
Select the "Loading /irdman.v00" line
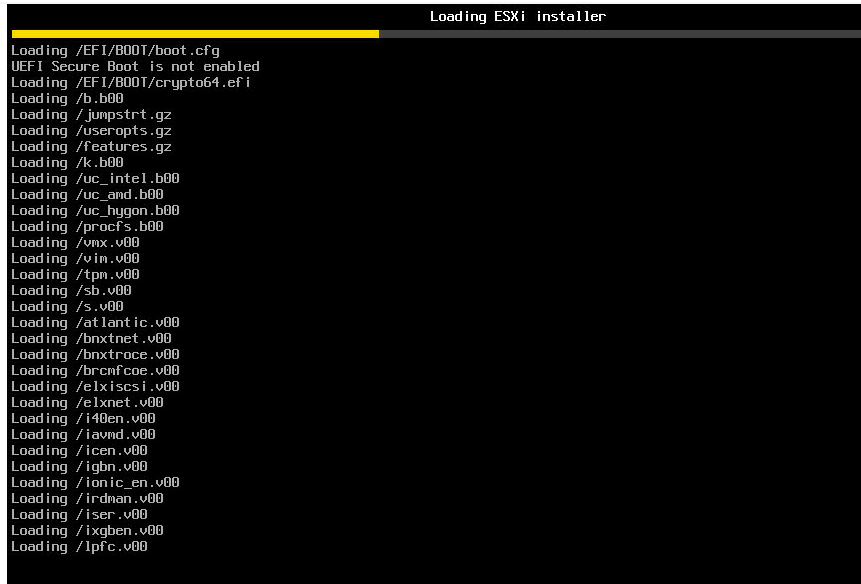coord(87,498)
